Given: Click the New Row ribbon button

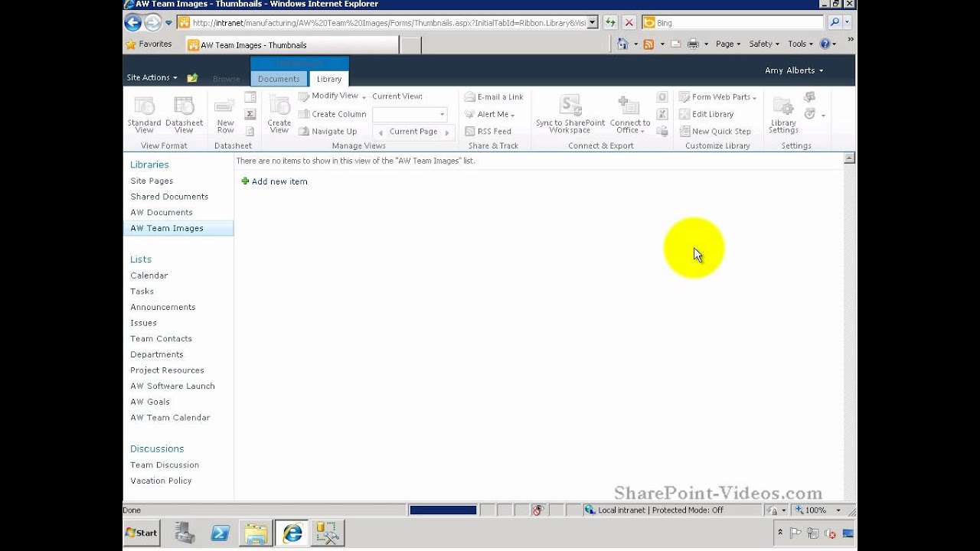Looking at the screenshot, I should click(225, 115).
